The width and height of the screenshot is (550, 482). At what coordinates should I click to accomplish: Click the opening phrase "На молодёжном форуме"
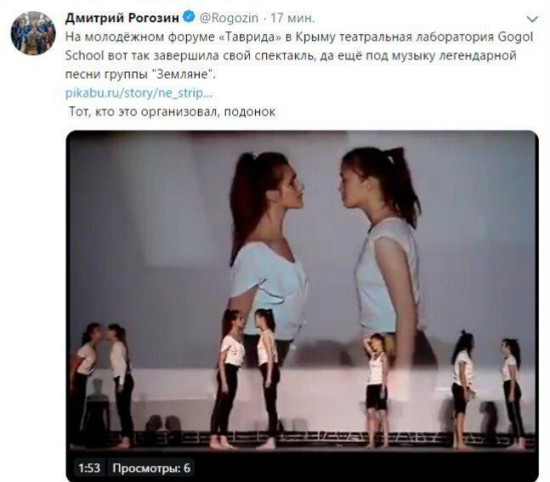pos(140,37)
